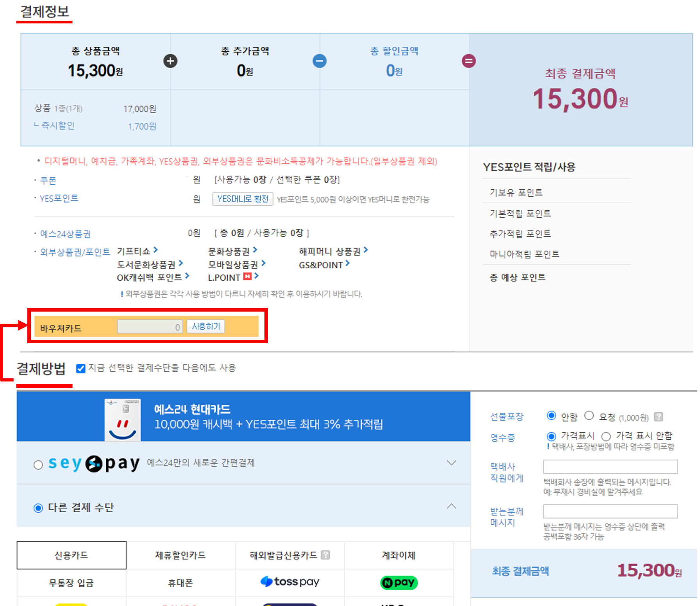Viewport: 700px width, 606px height.
Task: Select toss pay payment option
Action: (290, 582)
